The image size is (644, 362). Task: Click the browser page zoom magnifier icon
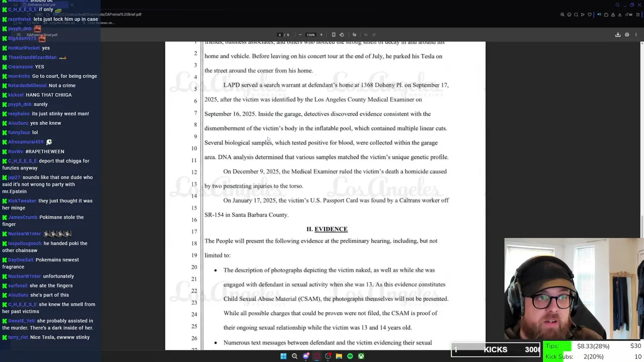[x=562, y=15]
